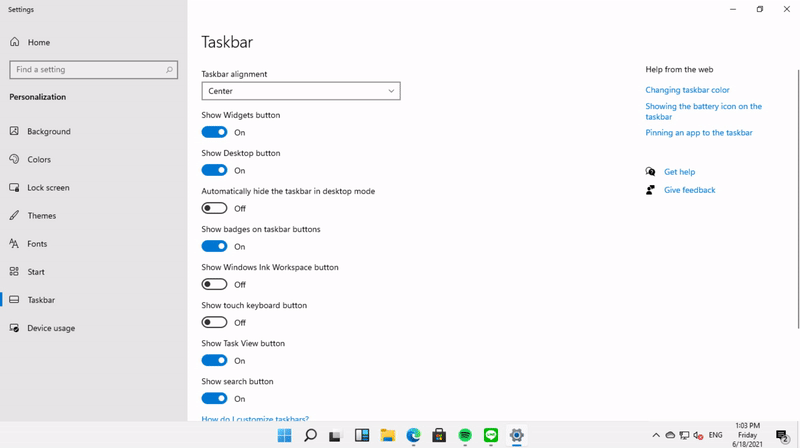Click the Find a setting search box

click(93, 69)
